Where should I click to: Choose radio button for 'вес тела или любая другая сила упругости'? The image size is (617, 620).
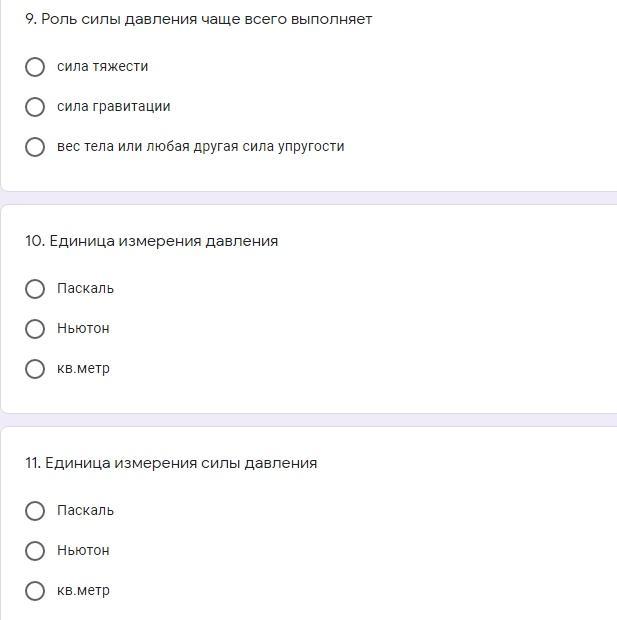tap(35, 147)
